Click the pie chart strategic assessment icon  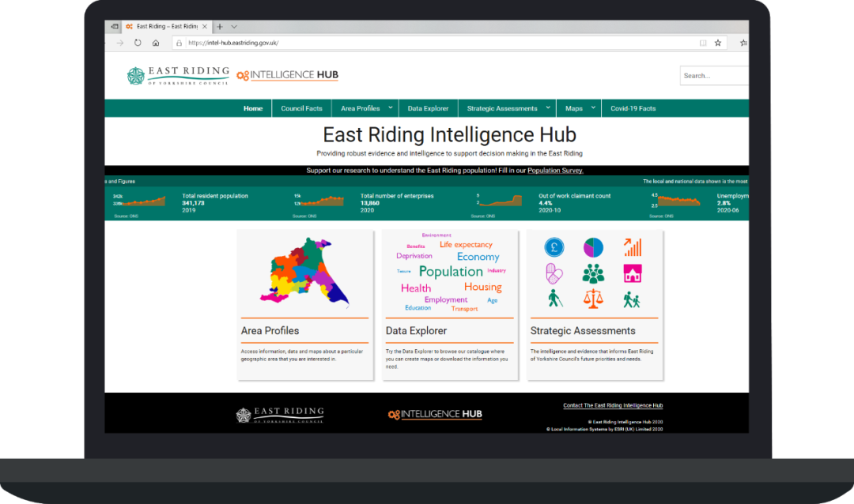593,247
